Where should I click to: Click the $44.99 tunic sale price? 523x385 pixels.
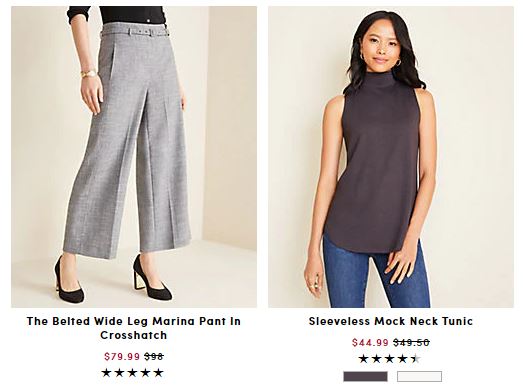(370, 342)
